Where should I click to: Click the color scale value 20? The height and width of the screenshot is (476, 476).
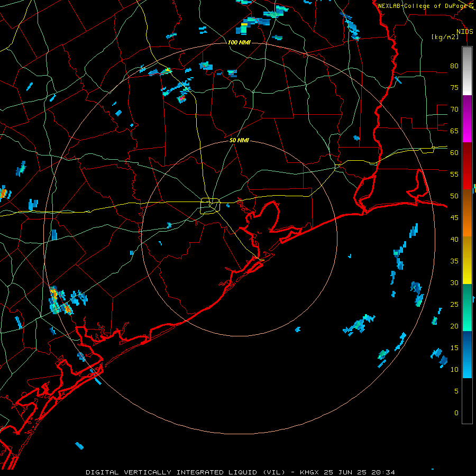click(x=454, y=326)
